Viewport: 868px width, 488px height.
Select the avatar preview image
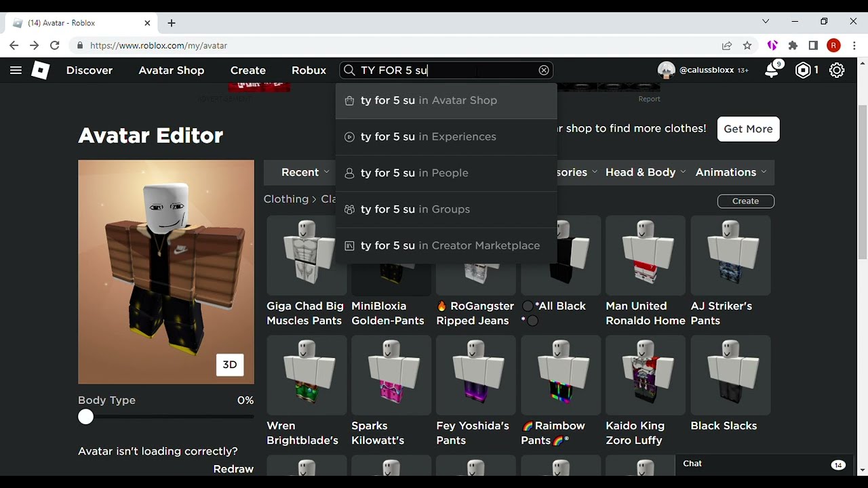click(166, 272)
